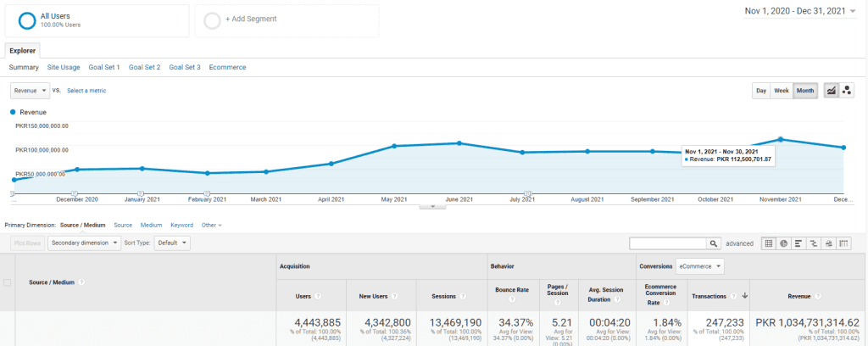The width and height of the screenshot is (868, 346).
Task: Set graph interval to Day
Action: click(x=761, y=91)
